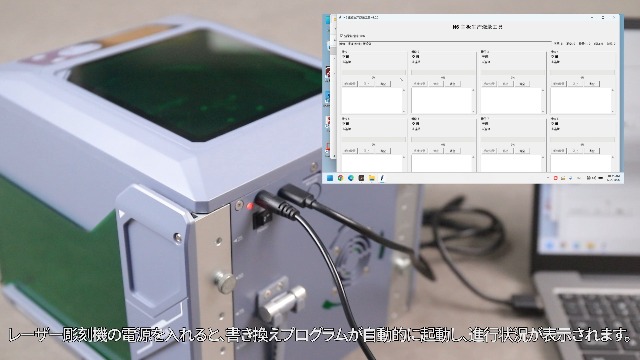Click the first button in the bottom-row fourth panel
Screen dimensions: 640x360
(x=559, y=151)
